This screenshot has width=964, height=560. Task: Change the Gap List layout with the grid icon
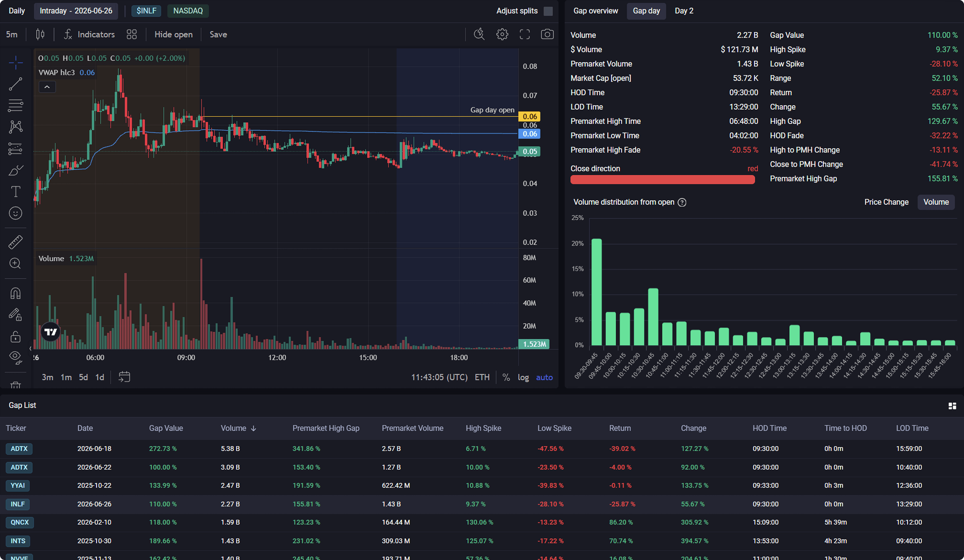point(952,406)
